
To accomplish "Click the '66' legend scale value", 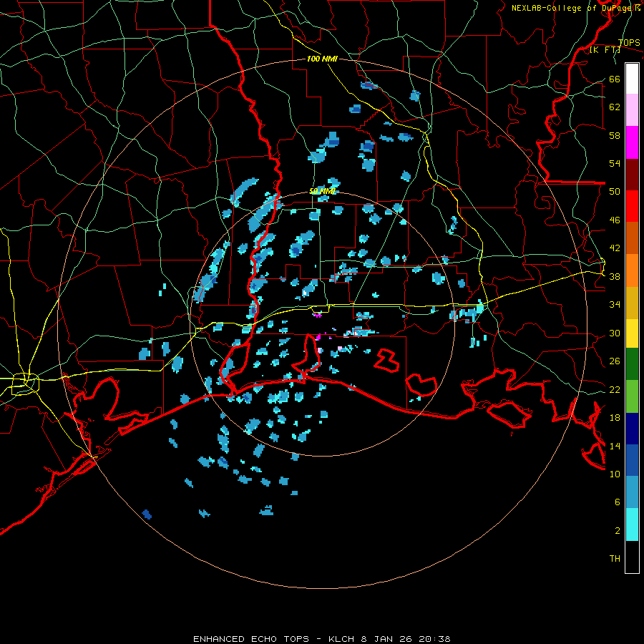I will point(615,79).
